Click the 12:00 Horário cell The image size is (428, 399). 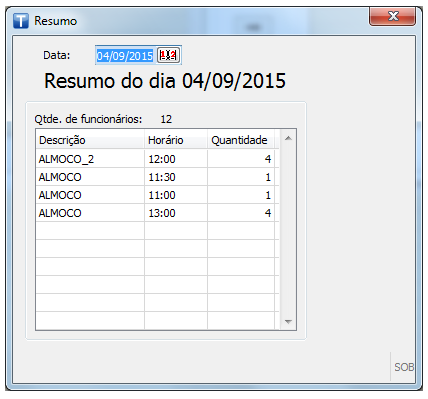pos(176,159)
